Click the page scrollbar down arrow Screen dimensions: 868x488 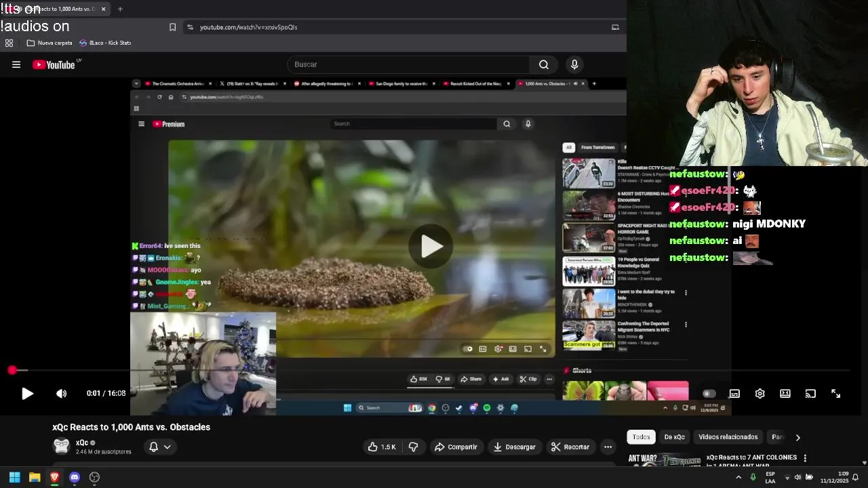(x=864, y=463)
